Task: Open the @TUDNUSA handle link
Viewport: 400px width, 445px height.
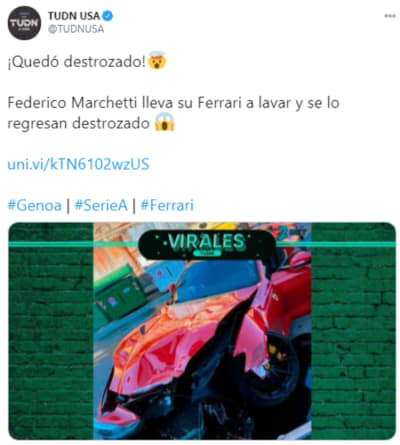Action: [x=76, y=29]
